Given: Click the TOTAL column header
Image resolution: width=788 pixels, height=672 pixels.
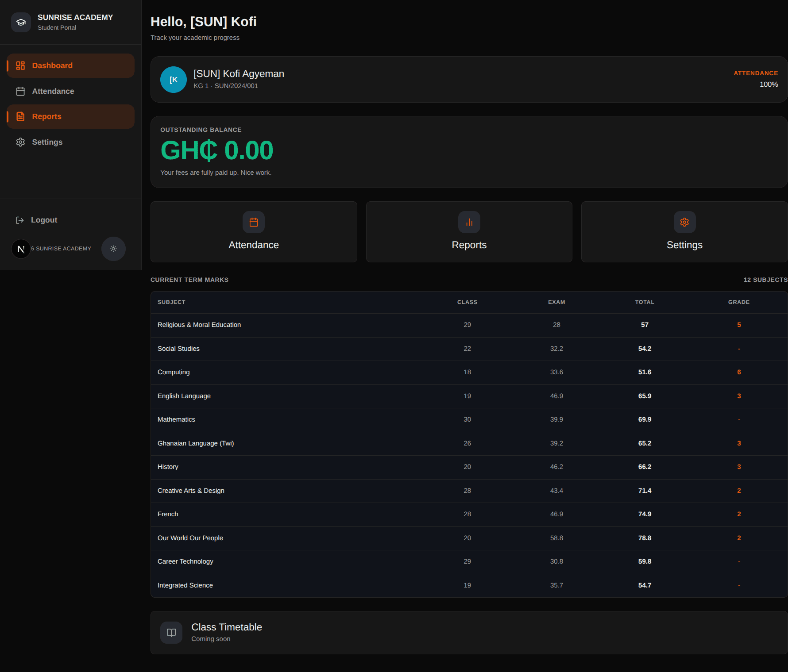Looking at the screenshot, I should (x=645, y=302).
